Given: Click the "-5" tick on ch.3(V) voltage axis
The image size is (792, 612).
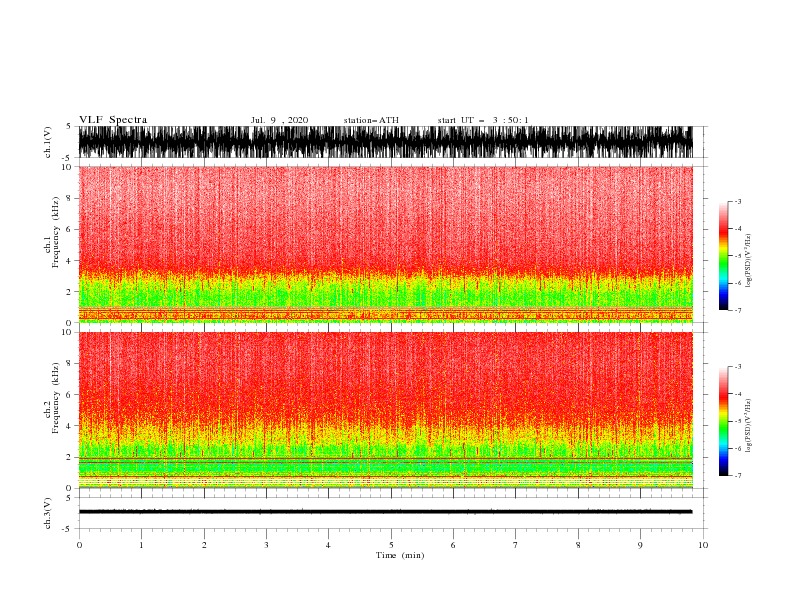Looking at the screenshot, I should (x=68, y=529).
